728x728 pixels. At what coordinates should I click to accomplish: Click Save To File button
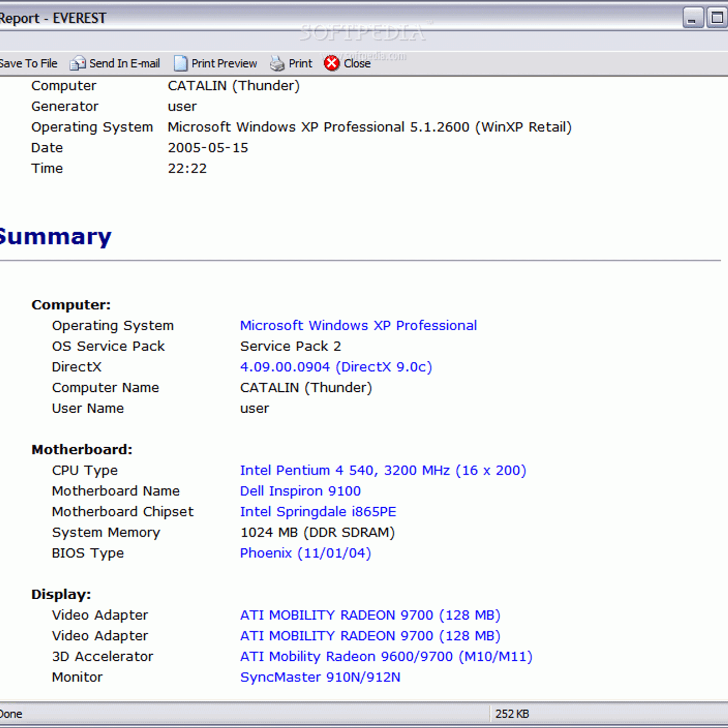point(28,63)
